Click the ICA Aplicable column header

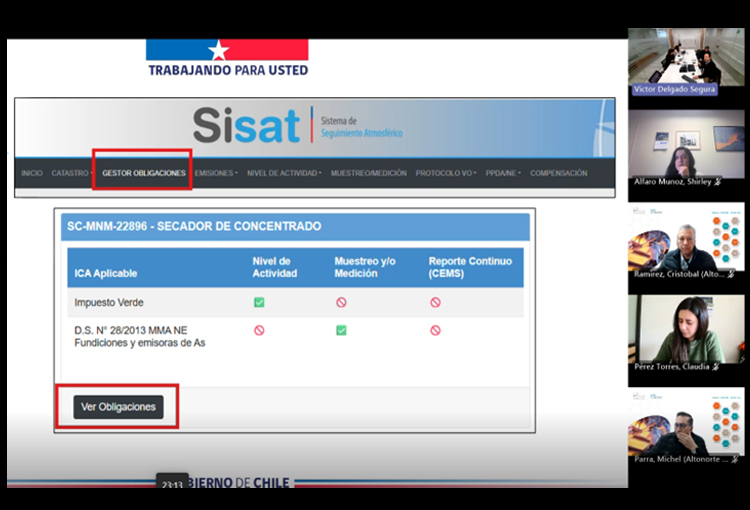(x=106, y=274)
